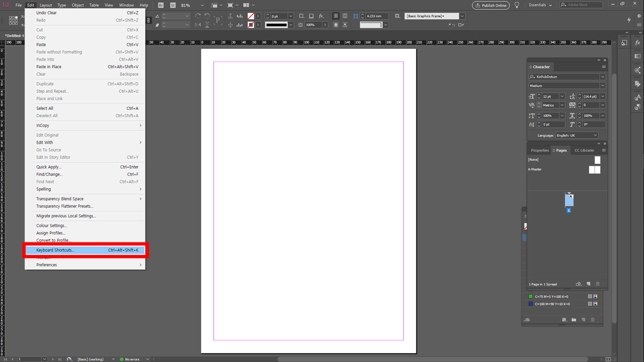Click the edit page size icon
Screen dimensions: 644x362
click(579, 284)
